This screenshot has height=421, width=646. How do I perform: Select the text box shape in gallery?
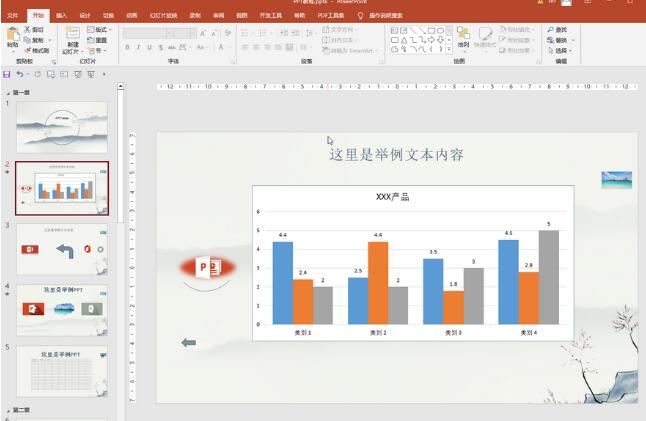click(394, 30)
